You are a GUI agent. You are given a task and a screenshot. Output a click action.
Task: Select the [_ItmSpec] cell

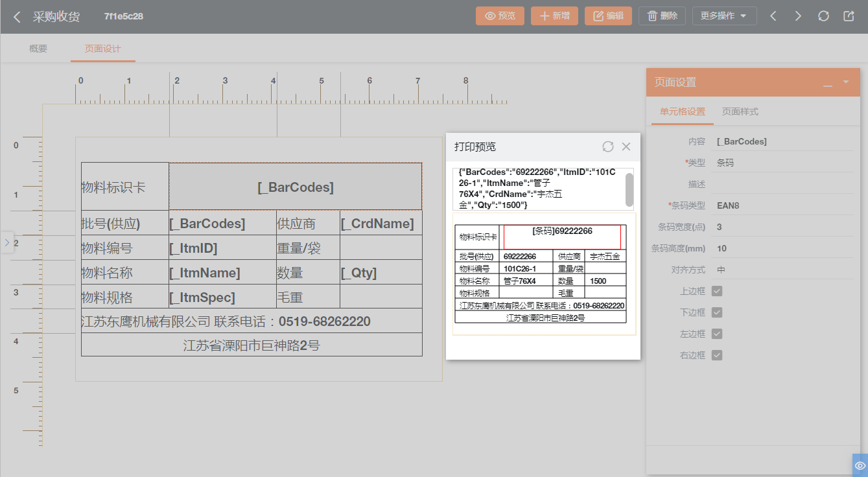click(x=222, y=297)
